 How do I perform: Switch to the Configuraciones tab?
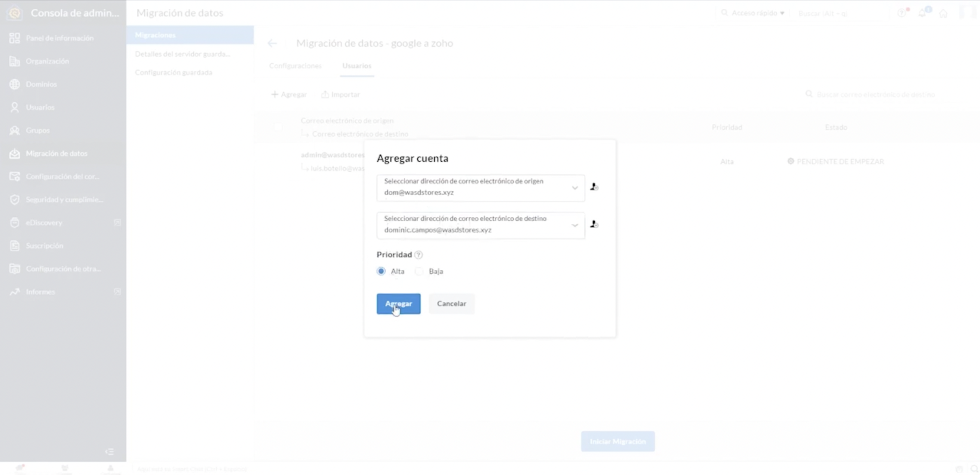[x=295, y=66]
